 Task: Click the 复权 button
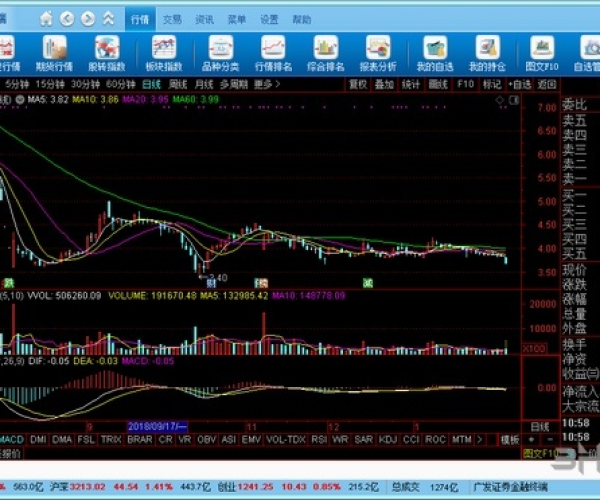click(357, 85)
